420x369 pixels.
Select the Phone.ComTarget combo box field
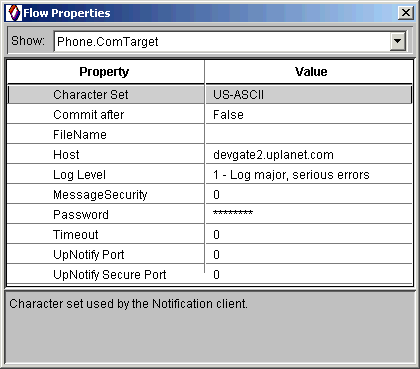point(230,42)
